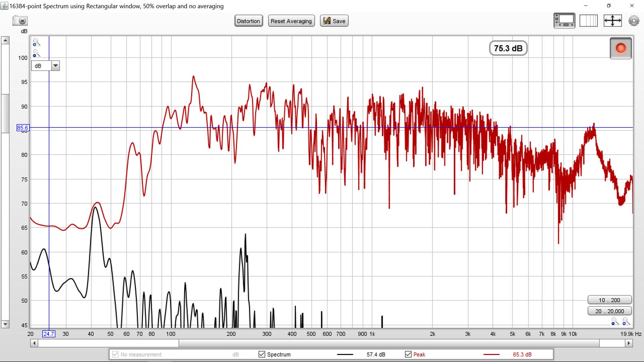Screen dimensions: 644x362
Task: Click the 1k frequency axis label
Action: click(372, 334)
